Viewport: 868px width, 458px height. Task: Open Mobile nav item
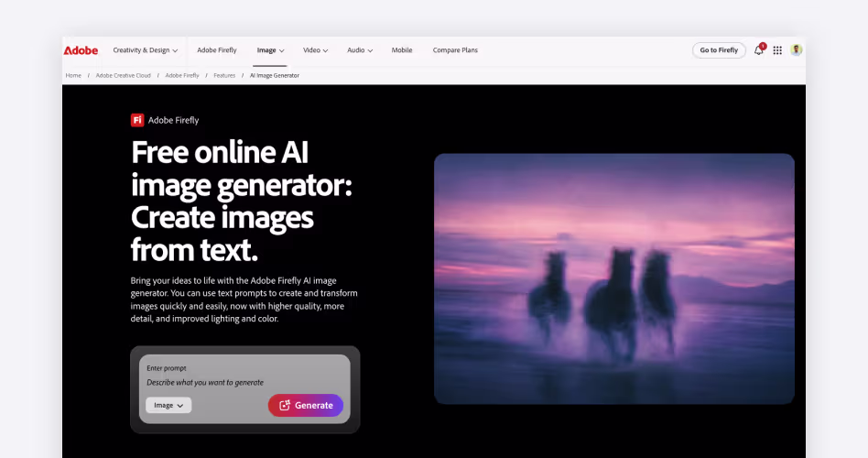tap(402, 49)
